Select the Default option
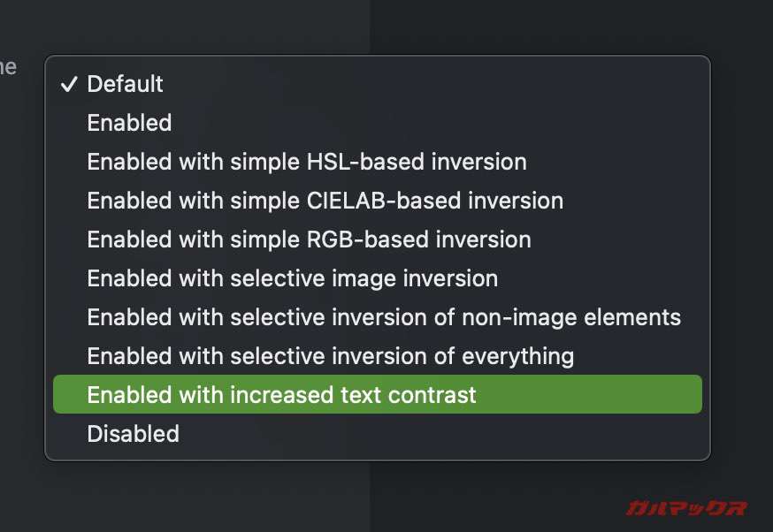 [x=125, y=84]
